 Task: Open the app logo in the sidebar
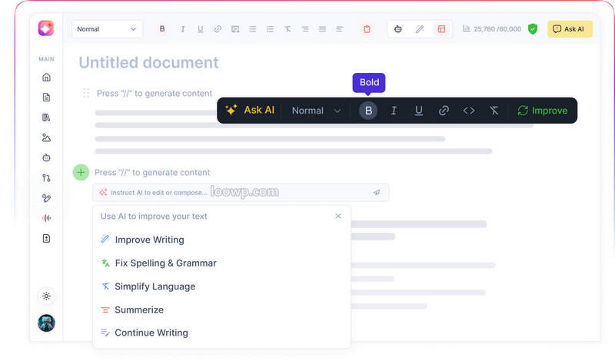click(46, 28)
